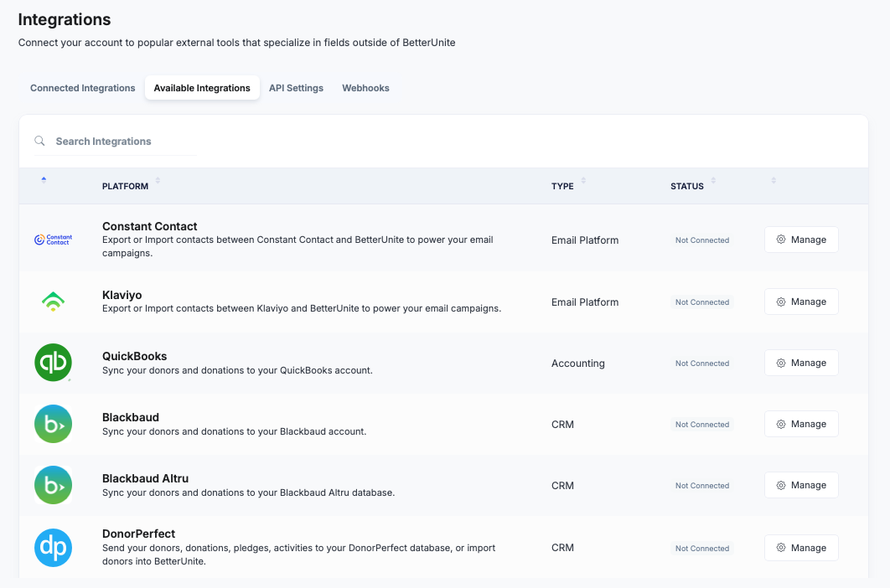890x588 pixels.
Task: Sort by the first logo column arrow
Action: [x=44, y=180]
